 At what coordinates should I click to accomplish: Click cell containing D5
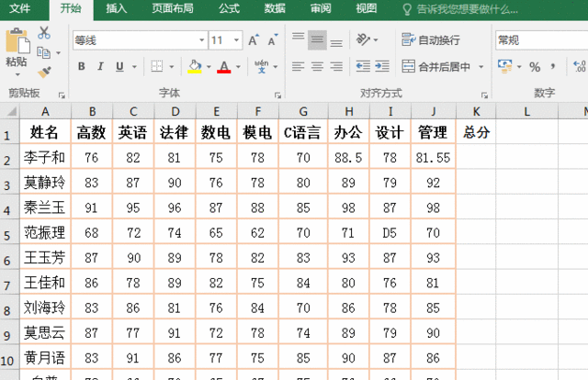click(x=390, y=233)
